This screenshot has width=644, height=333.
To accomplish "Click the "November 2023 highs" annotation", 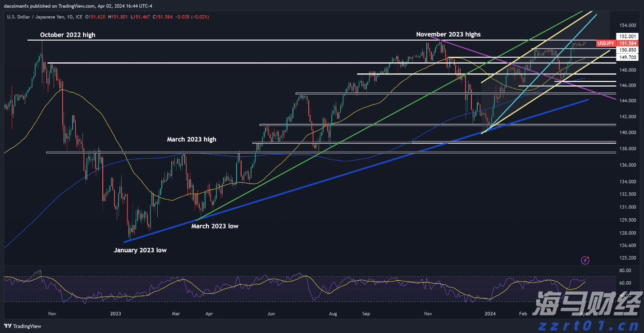I will 448,34.
